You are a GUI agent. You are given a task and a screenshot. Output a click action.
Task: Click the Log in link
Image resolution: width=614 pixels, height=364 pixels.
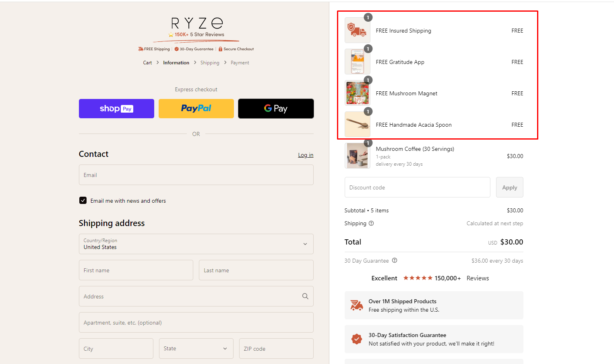point(306,155)
